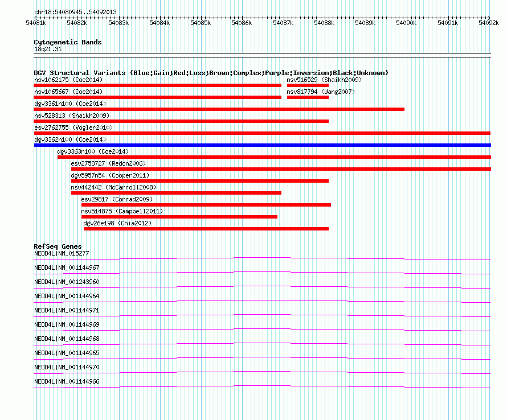Select dgv3363n100 (Coe2014) variant label
The height and width of the screenshot is (420, 507).
click(93, 151)
